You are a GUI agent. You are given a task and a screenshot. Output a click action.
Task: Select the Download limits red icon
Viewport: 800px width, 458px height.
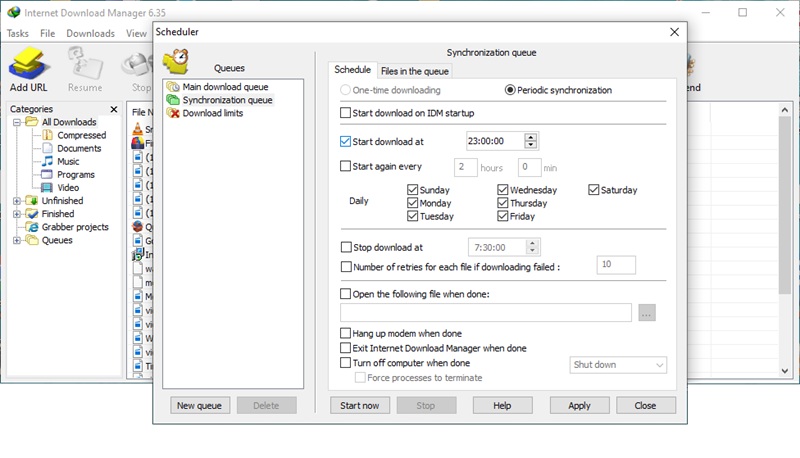(173, 113)
